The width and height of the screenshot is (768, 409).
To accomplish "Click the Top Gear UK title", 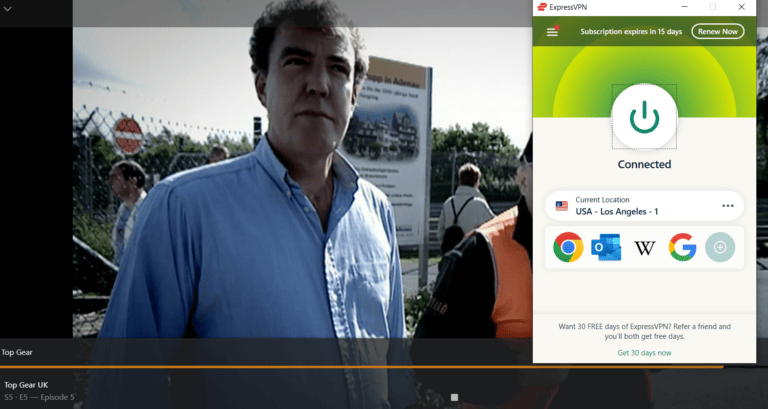I will click(26, 385).
